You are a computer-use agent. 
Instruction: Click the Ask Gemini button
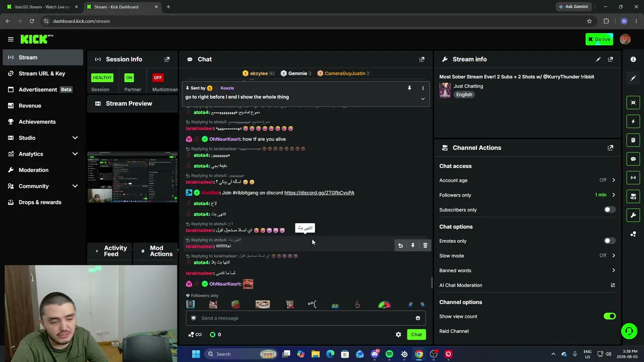pos(573,7)
